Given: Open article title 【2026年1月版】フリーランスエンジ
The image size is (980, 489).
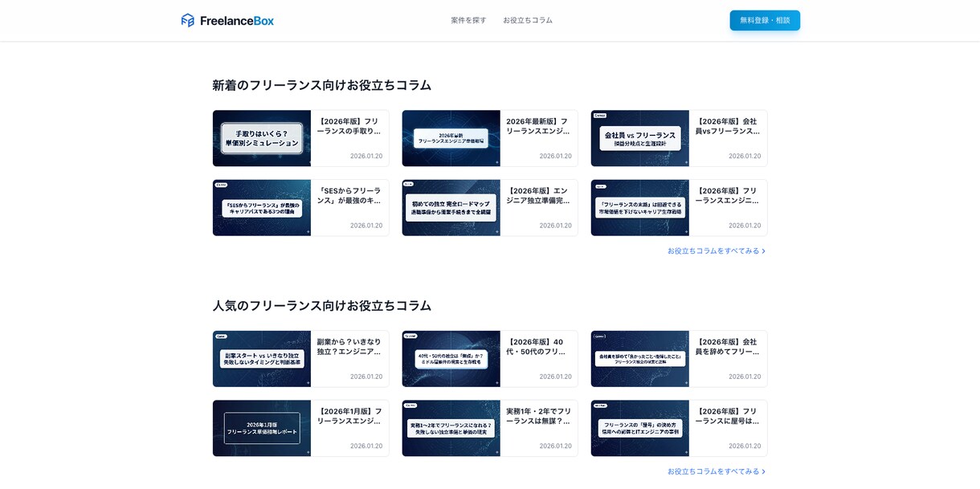Looking at the screenshot, I should tap(349, 416).
